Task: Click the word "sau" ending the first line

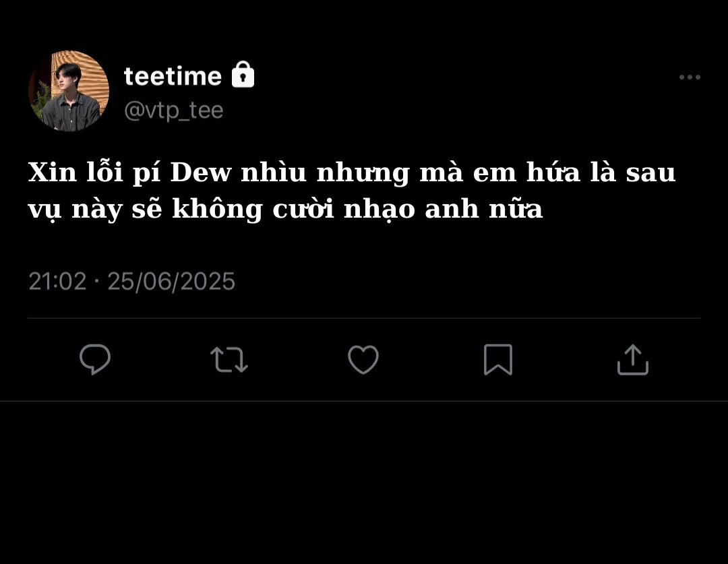Action: (x=651, y=174)
